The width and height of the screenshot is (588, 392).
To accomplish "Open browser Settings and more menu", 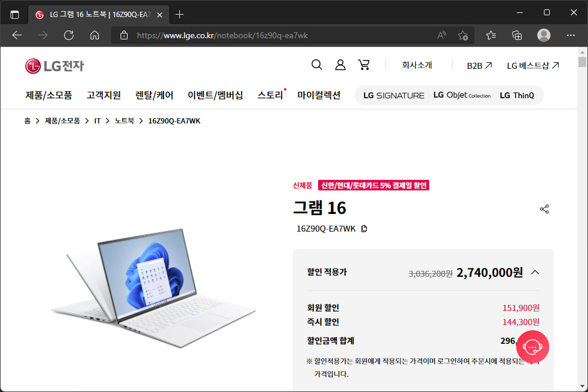I will [x=571, y=35].
